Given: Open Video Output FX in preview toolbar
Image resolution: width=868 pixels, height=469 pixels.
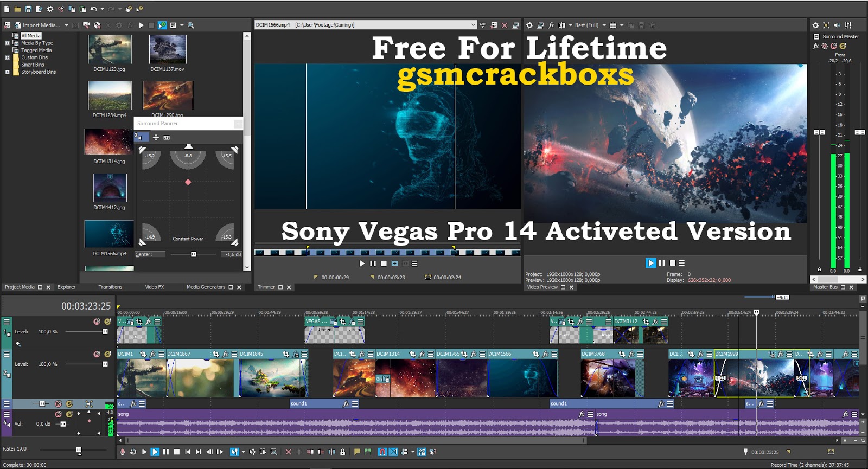Looking at the screenshot, I should (551, 25).
